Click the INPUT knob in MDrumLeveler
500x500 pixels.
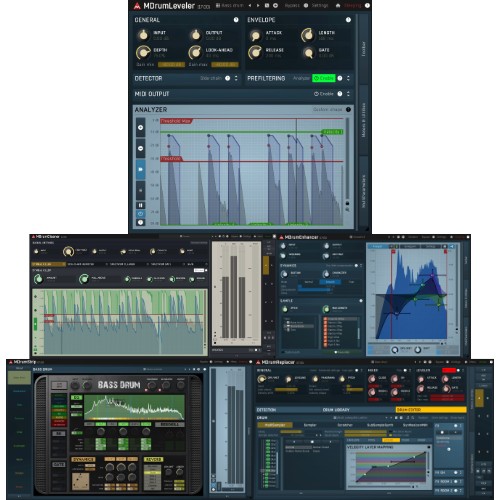pos(143,35)
